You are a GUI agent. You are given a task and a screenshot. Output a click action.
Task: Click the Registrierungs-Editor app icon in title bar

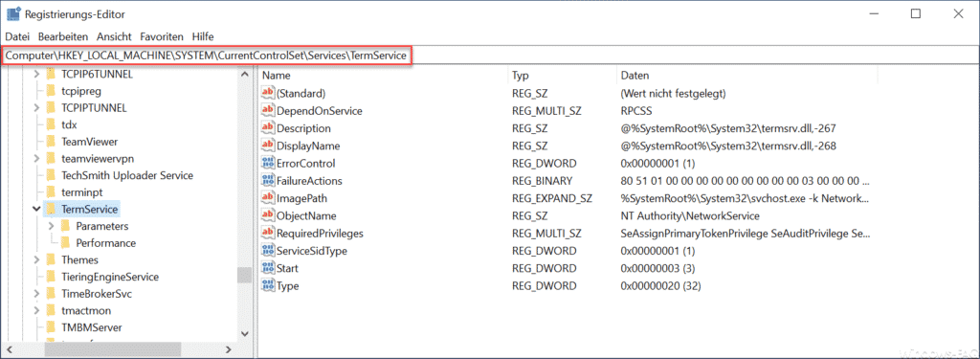pyautogui.click(x=13, y=13)
